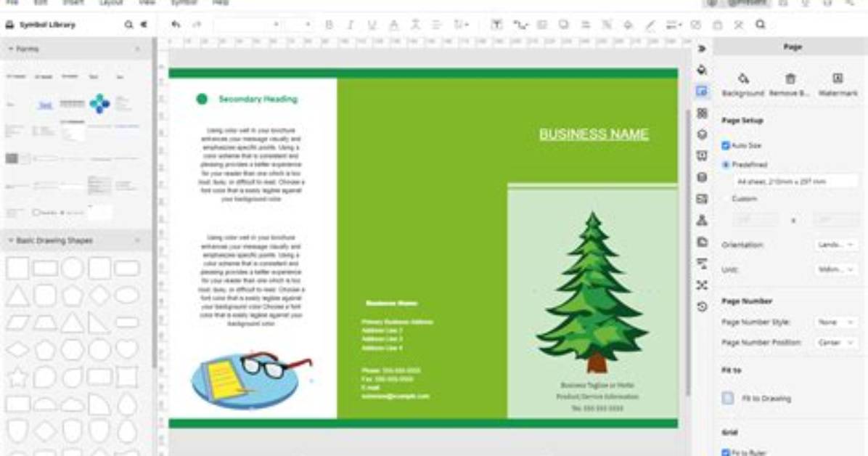Toggle italic formatting
This screenshot has width=868, height=456.
tap(350, 25)
